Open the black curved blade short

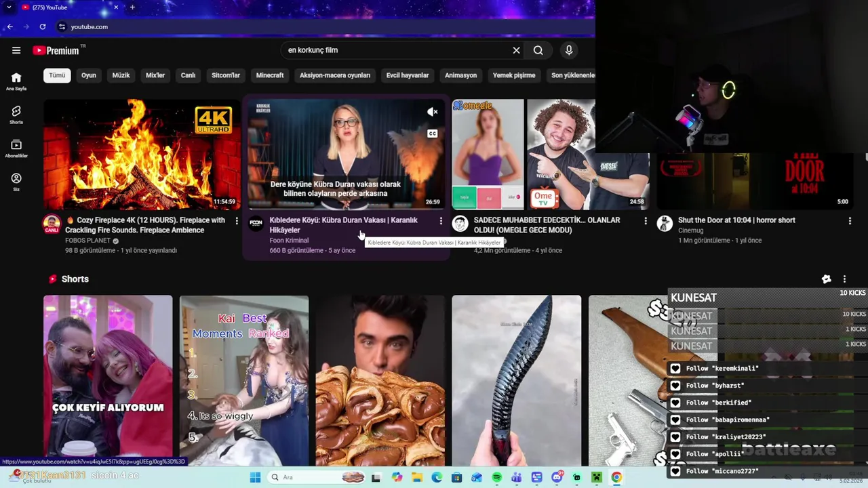(x=517, y=380)
